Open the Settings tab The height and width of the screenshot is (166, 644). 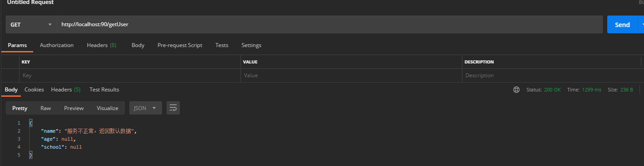point(251,45)
